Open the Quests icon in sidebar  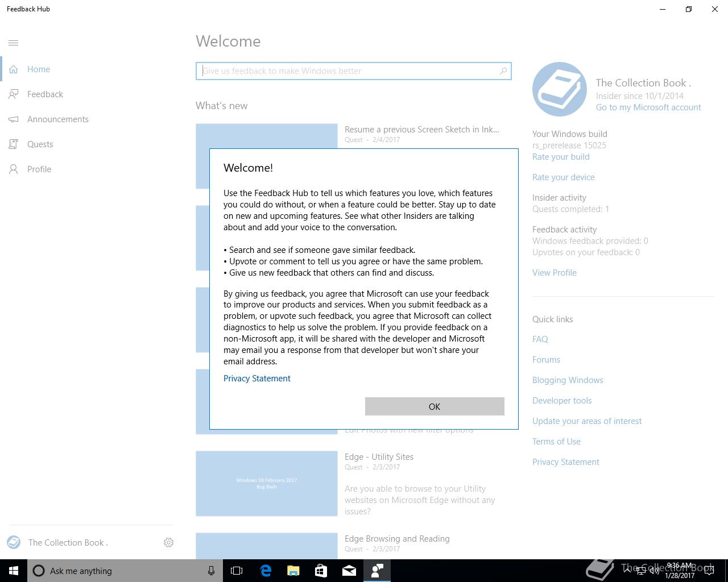tap(14, 144)
